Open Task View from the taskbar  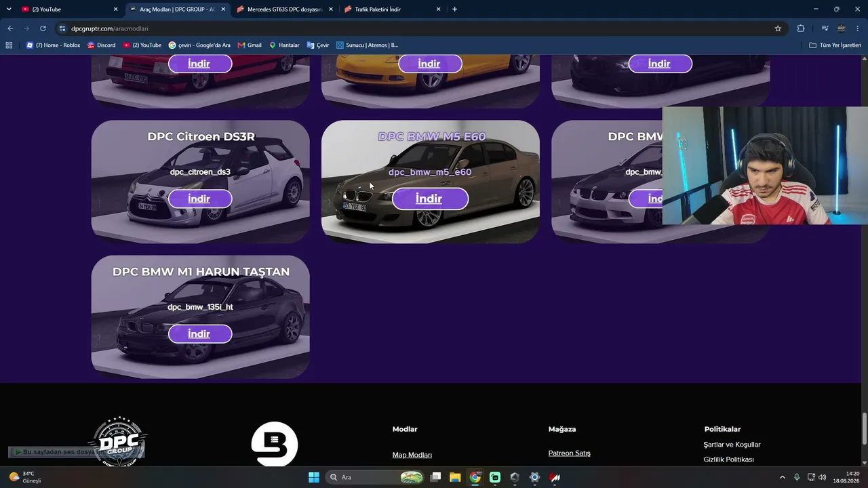(436, 477)
